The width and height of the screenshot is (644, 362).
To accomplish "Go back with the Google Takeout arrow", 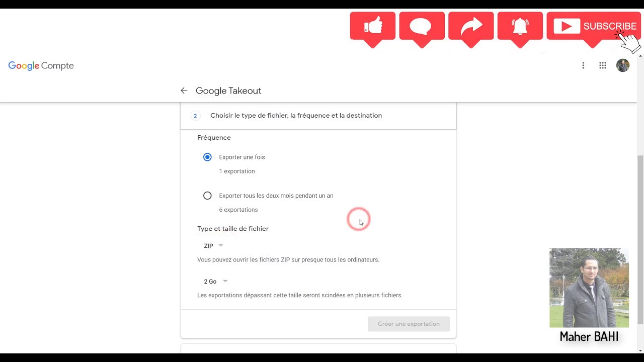I will tap(184, 90).
